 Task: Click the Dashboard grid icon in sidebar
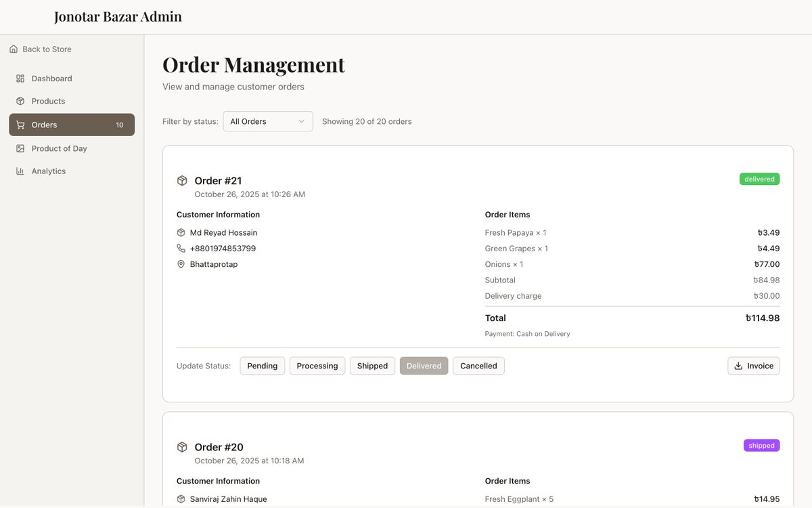point(20,79)
